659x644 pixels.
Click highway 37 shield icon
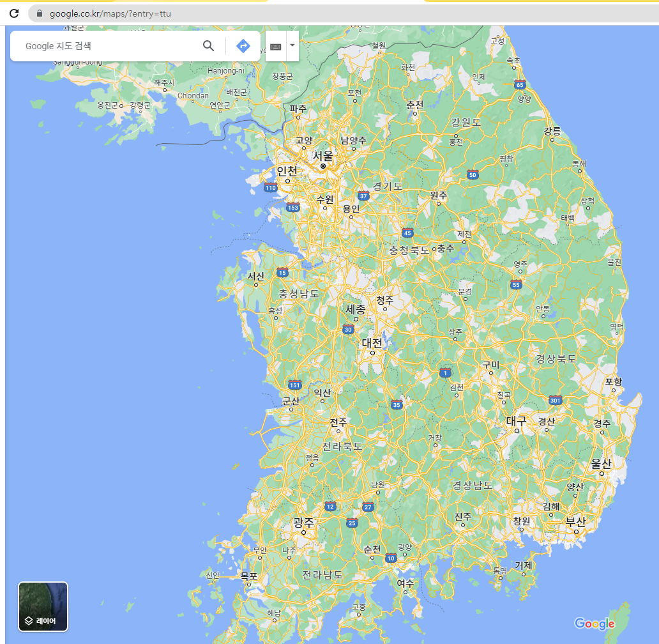363,195
